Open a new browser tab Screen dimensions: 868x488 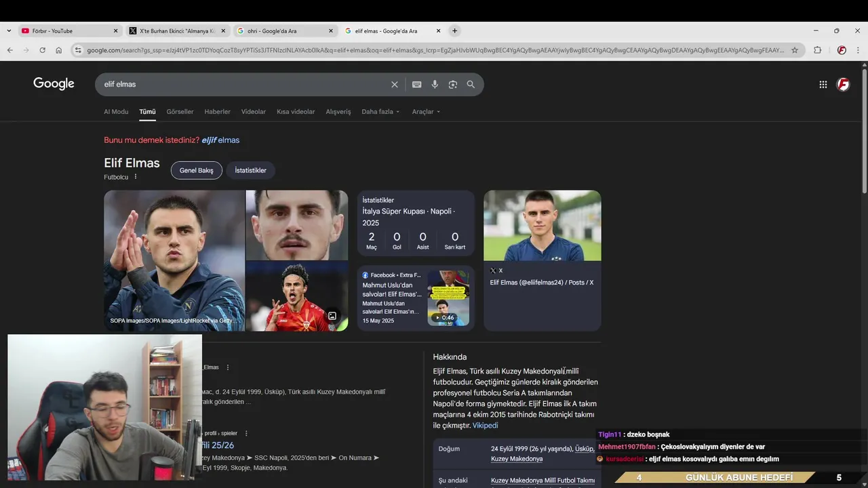[455, 30]
